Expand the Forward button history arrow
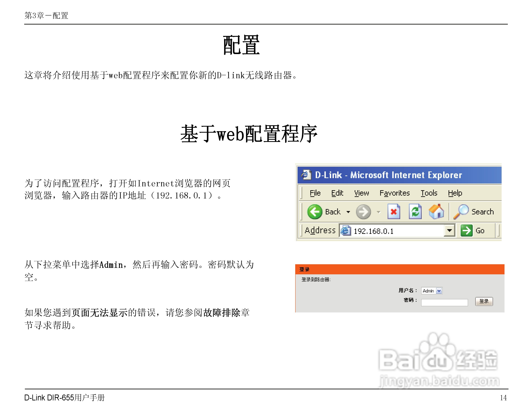Image resolution: width=532 pixels, height=411 pixels. (x=379, y=212)
